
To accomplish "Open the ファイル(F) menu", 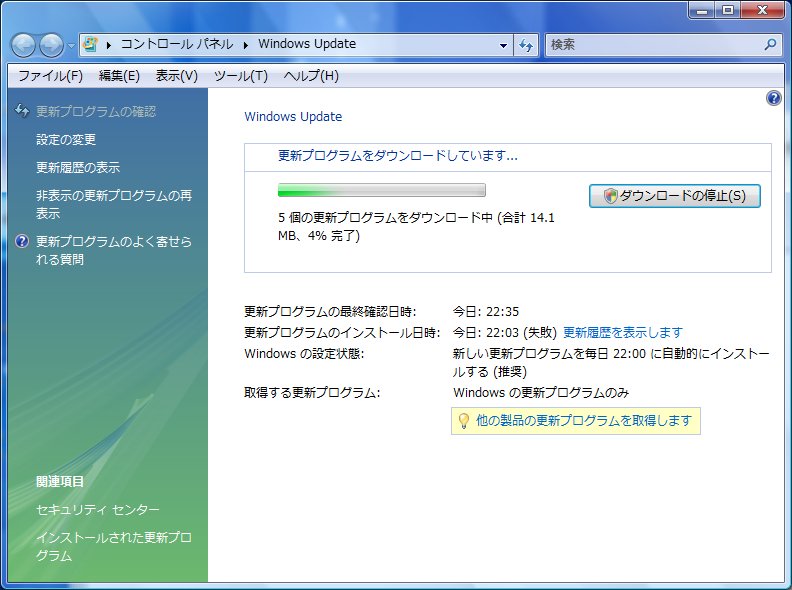I will coord(51,76).
